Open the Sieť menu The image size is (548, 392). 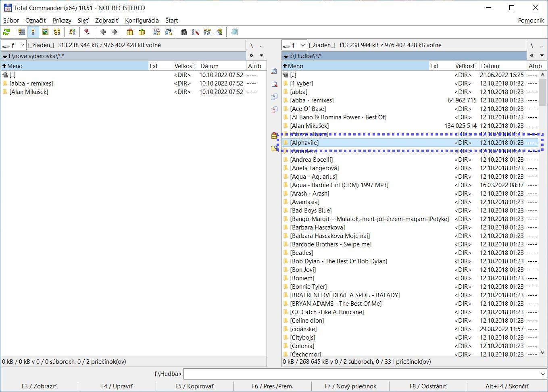83,20
